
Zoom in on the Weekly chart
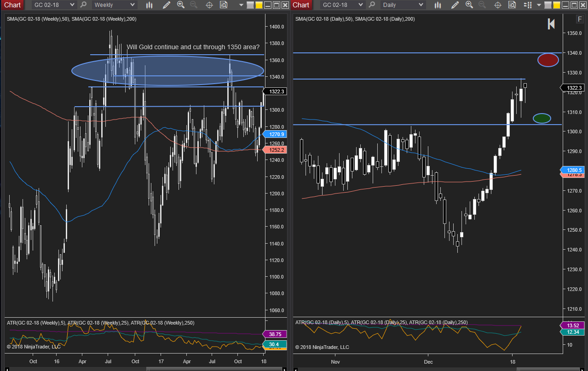pyautogui.click(x=181, y=5)
